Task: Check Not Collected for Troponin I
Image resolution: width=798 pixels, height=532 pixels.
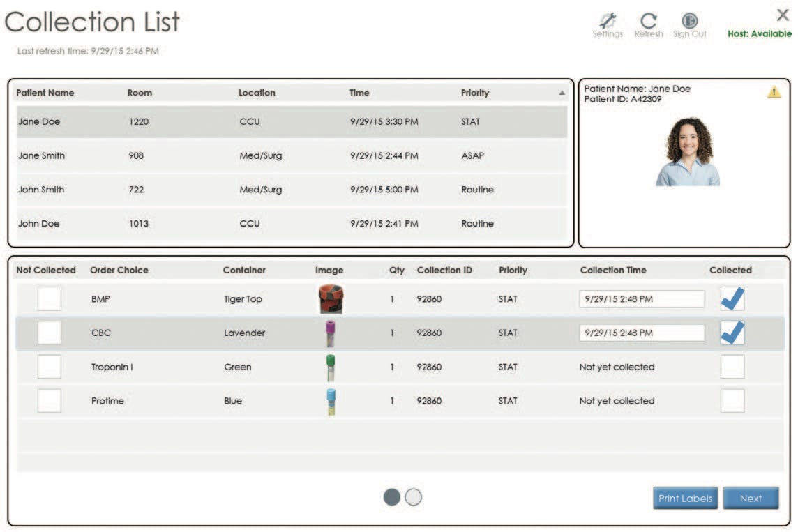Action: (49, 367)
